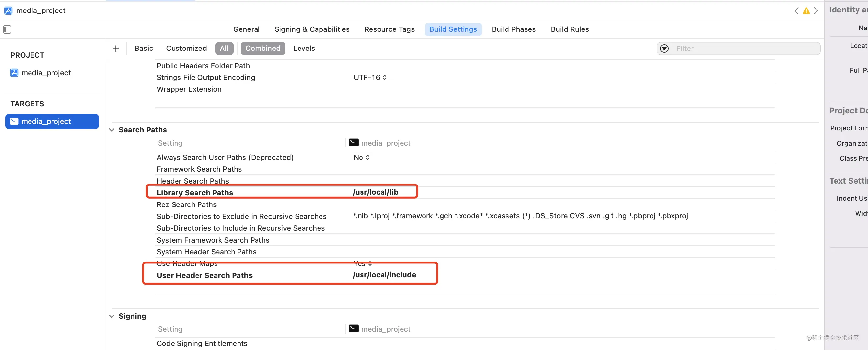Image resolution: width=868 pixels, height=350 pixels.
Task: Select Levels view mode
Action: [x=304, y=48]
